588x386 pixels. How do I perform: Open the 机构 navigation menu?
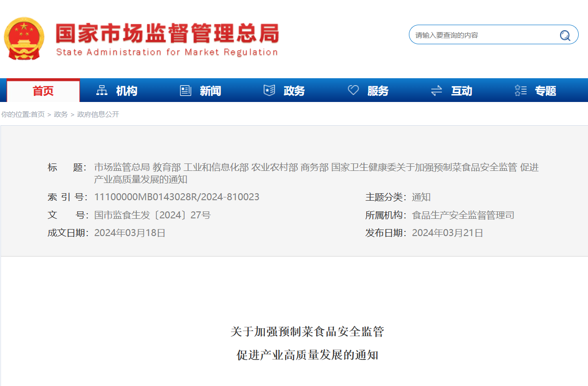point(127,91)
